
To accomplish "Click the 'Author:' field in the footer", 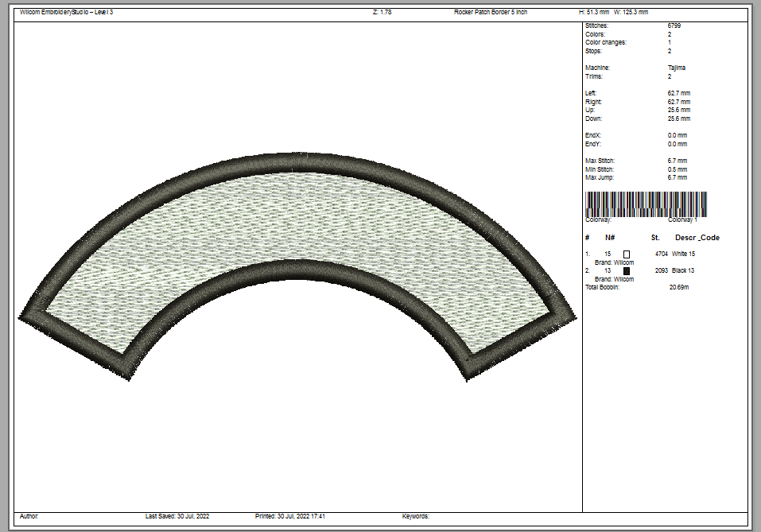I will click(29, 516).
